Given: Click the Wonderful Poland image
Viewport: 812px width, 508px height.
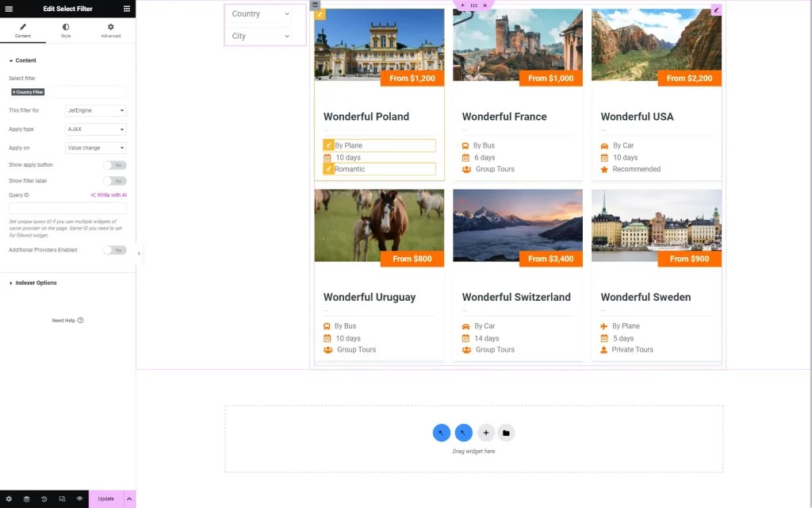Looking at the screenshot, I should (379, 44).
